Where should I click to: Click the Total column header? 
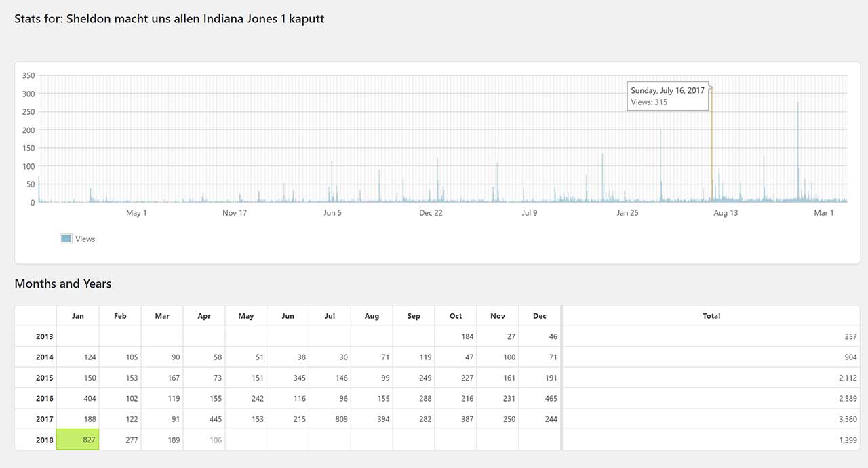pyautogui.click(x=711, y=316)
